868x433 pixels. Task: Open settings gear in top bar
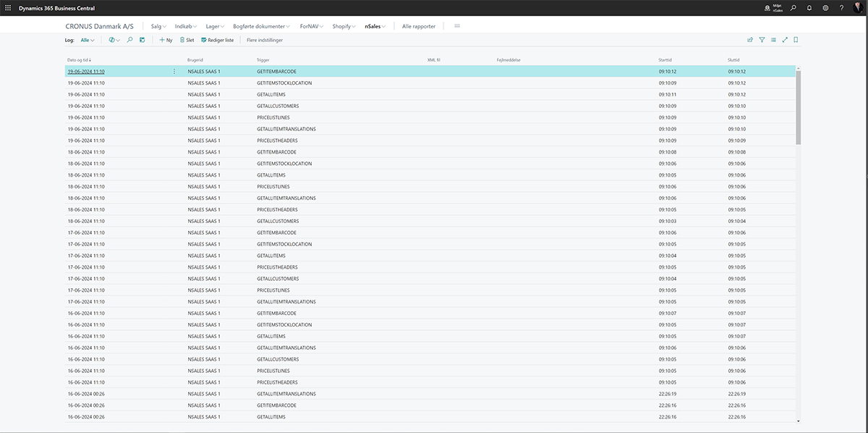click(x=825, y=8)
